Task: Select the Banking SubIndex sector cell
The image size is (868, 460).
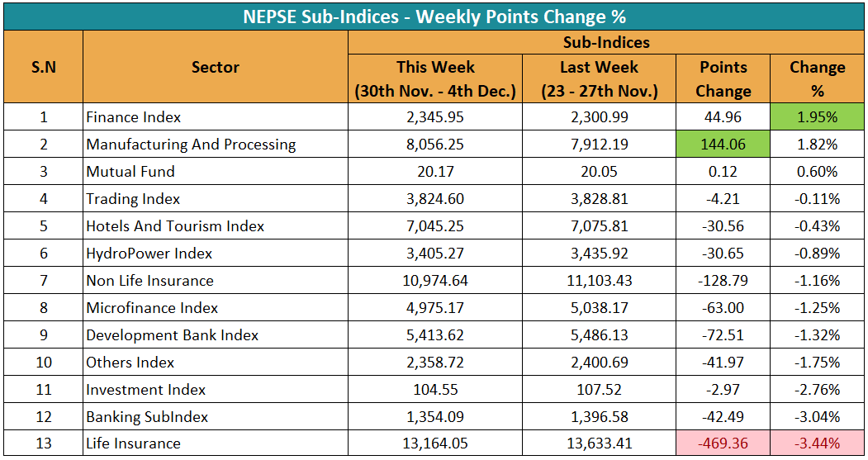Action: click(x=147, y=416)
